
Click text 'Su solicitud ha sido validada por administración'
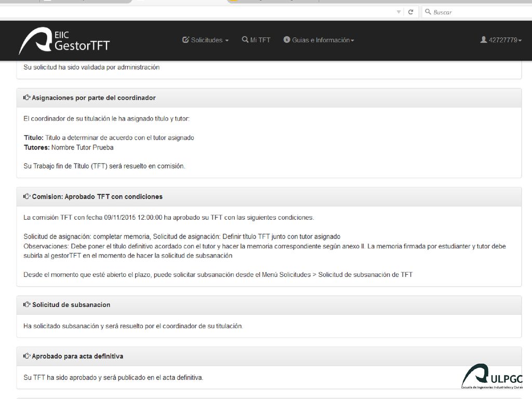[x=91, y=67]
